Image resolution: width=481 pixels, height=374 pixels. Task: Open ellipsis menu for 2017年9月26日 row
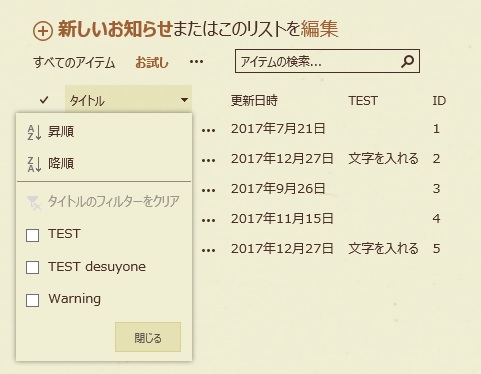point(209,190)
